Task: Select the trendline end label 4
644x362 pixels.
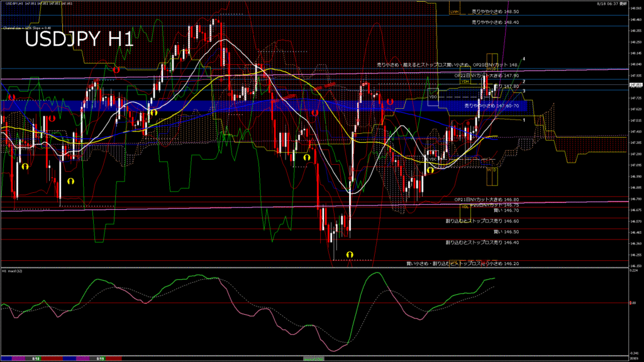Action: (x=524, y=58)
